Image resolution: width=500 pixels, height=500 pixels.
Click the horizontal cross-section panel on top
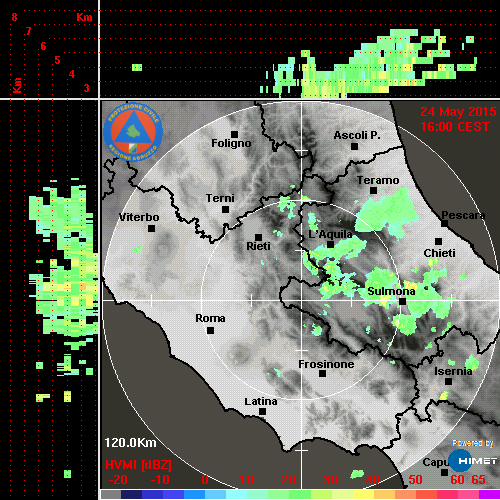pos(300,49)
